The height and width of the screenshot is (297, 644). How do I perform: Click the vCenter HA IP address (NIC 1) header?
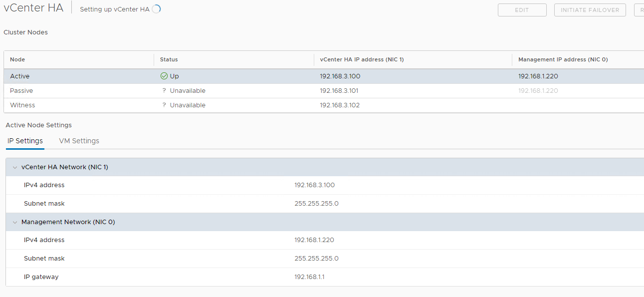tap(362, 59)
